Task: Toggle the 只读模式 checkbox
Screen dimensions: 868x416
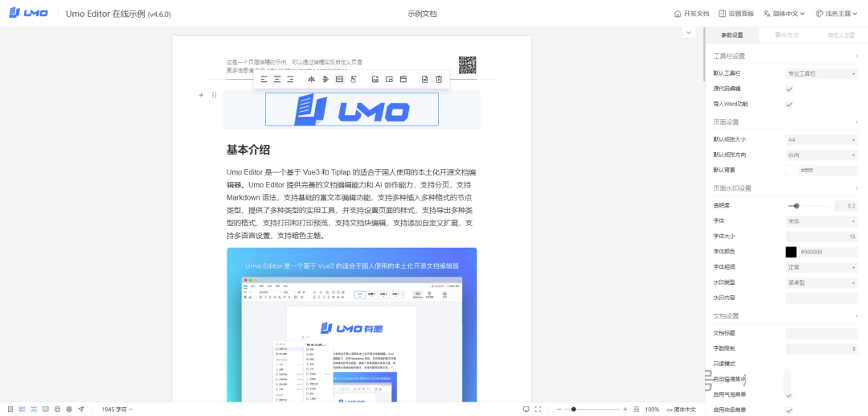Action: tap(789, 364)
